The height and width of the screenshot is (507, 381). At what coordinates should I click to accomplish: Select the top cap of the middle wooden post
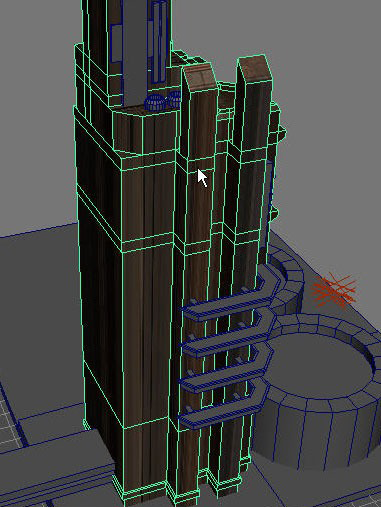201,77
